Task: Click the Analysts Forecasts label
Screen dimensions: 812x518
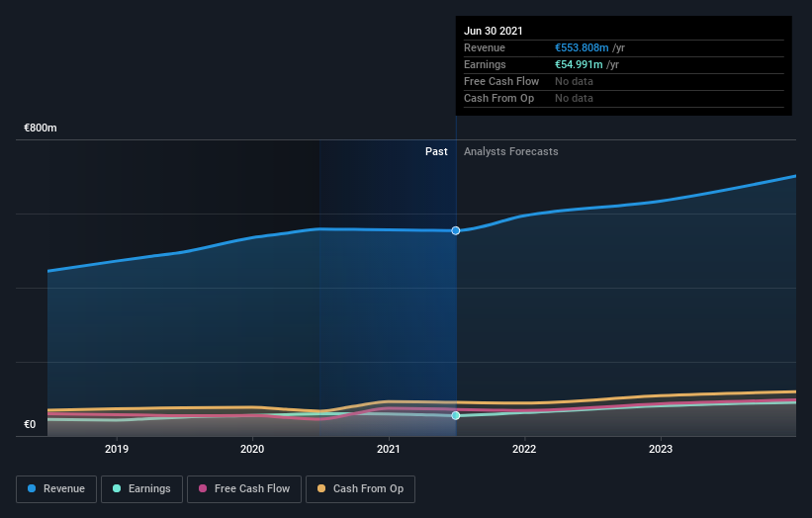Action: point(511,151)
